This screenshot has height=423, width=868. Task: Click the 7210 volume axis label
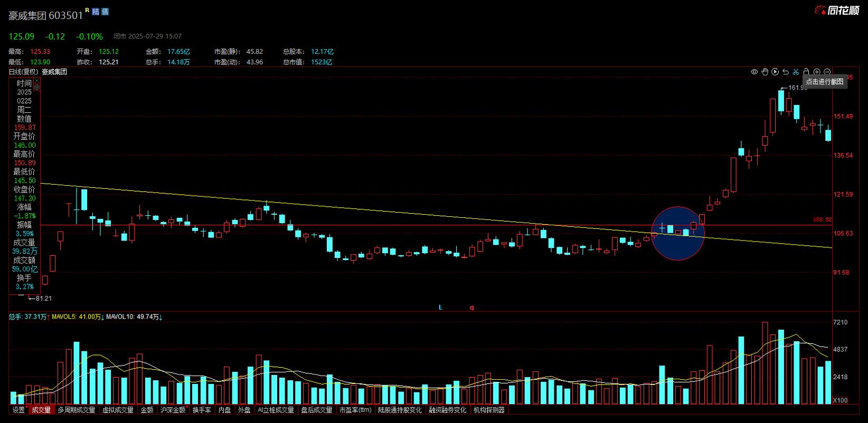[x=840, y=322]
